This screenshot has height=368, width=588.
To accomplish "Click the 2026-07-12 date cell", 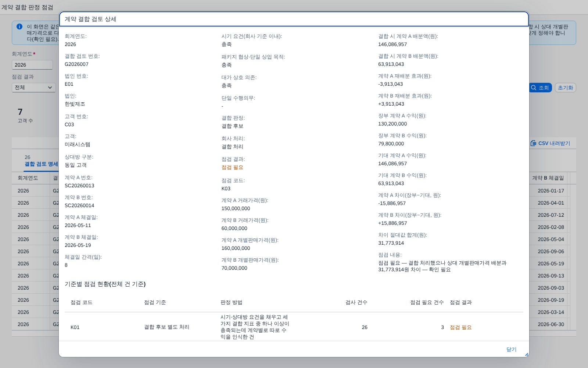I will coord(551,215).
